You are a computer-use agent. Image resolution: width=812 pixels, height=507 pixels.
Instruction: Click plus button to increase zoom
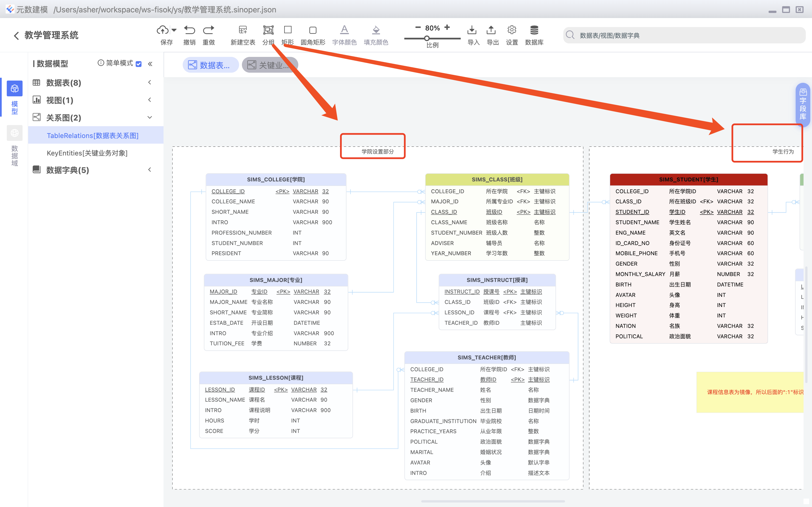coord(447,28)
